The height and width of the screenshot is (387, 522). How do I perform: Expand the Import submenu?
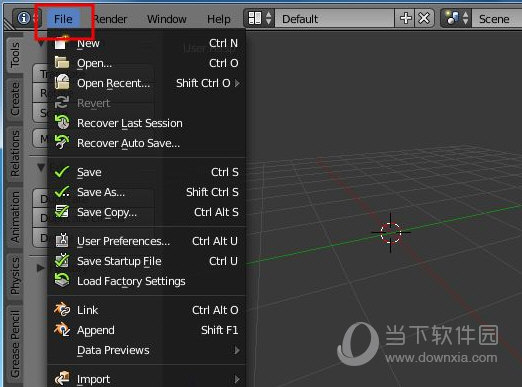(x=147, y=379)
